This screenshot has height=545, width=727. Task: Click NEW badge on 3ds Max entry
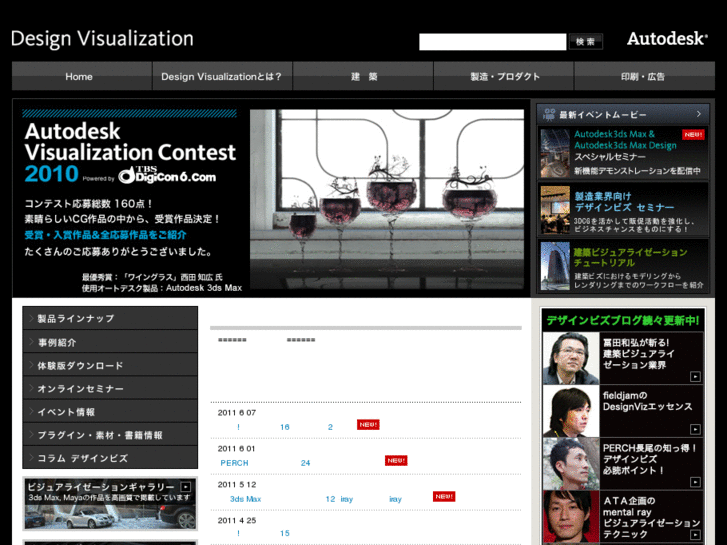444,497
